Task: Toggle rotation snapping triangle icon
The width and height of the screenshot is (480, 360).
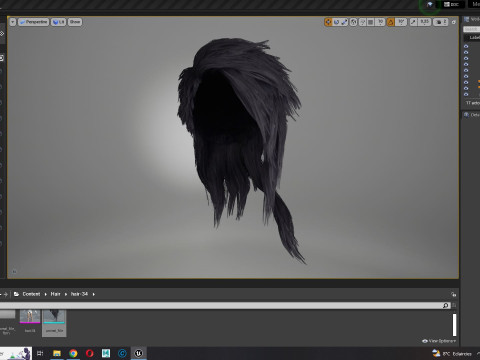Action: coord(391,22)
